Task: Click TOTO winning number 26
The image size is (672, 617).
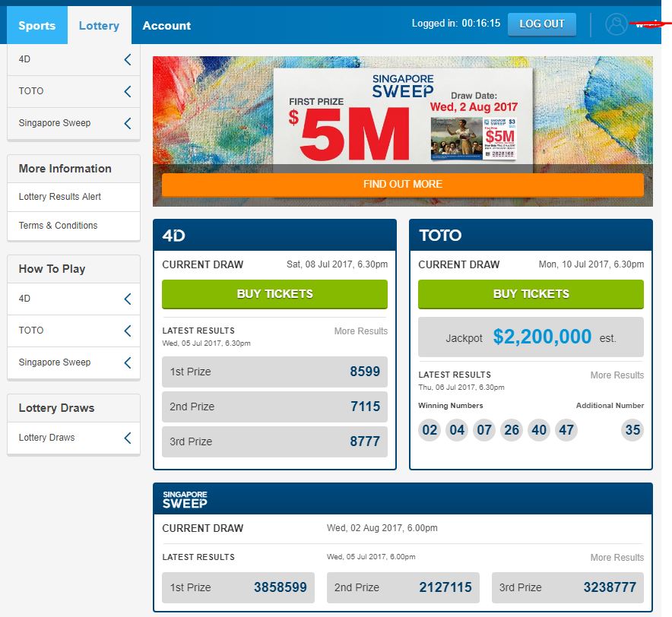Action: [512, 430]
